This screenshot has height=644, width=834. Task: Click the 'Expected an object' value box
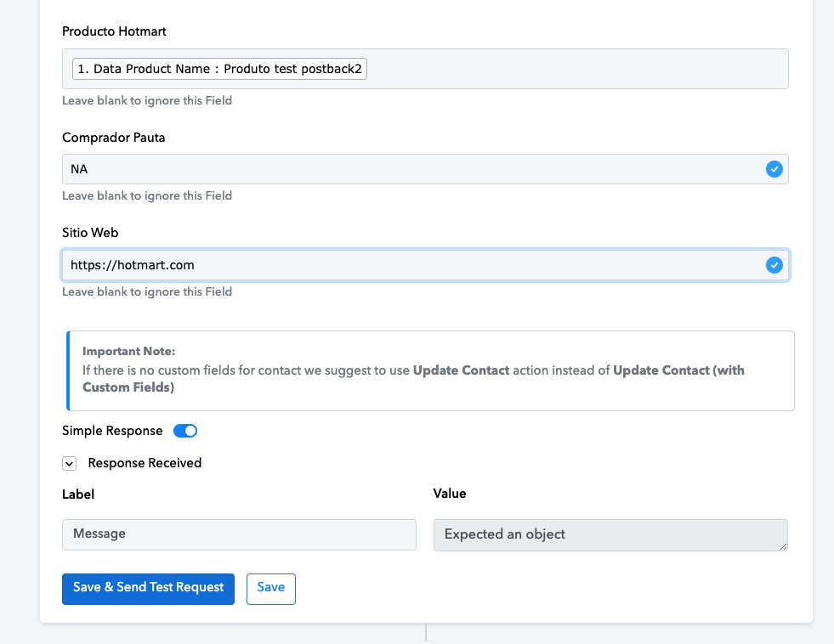[x=610, y=535]
